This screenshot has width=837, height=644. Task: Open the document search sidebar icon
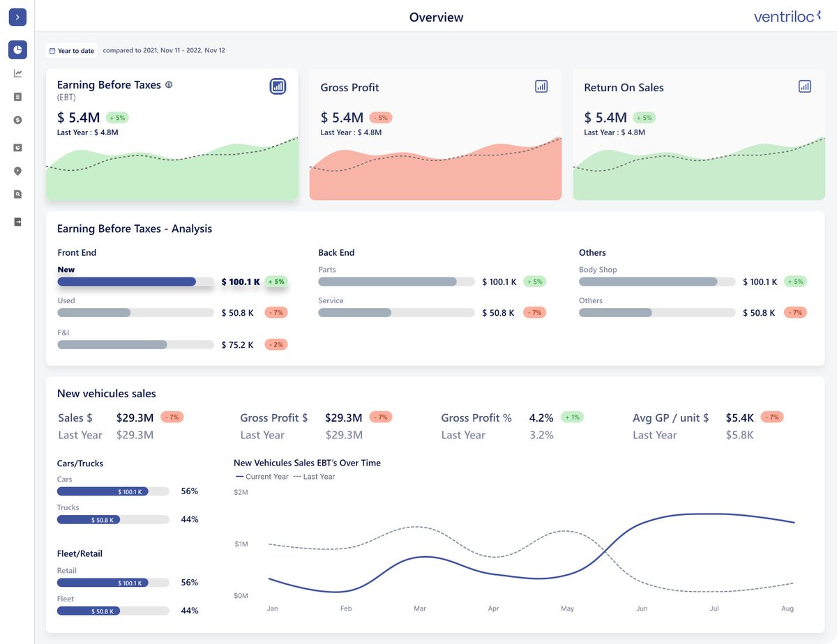[17, 194]
